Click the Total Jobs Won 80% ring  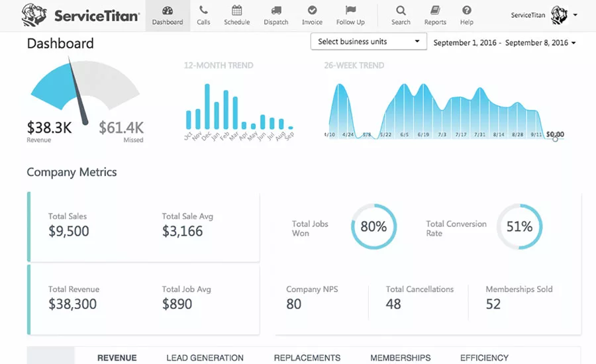(x=373, y=226)
